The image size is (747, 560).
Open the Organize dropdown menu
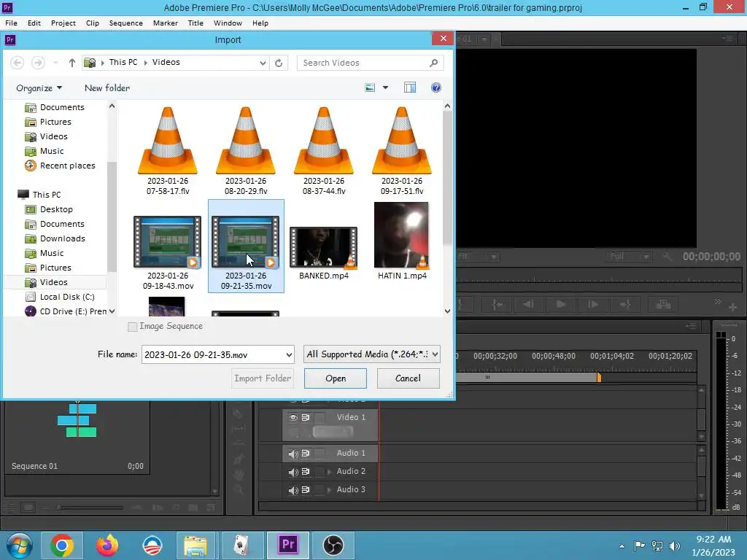coord(39,88)
